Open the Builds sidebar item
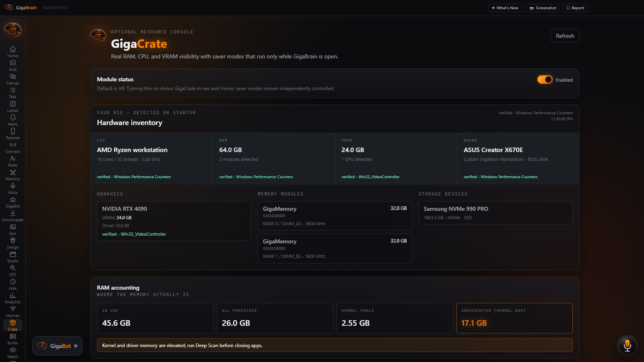The image size is (644, 362). click(12, 339)
